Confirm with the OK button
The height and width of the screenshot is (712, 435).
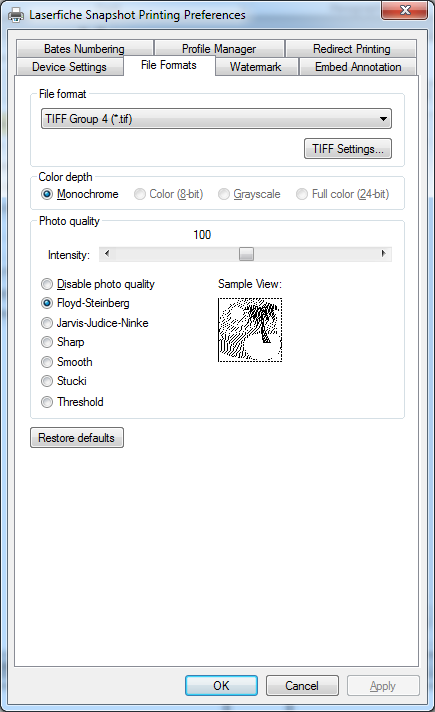(221, 686)
